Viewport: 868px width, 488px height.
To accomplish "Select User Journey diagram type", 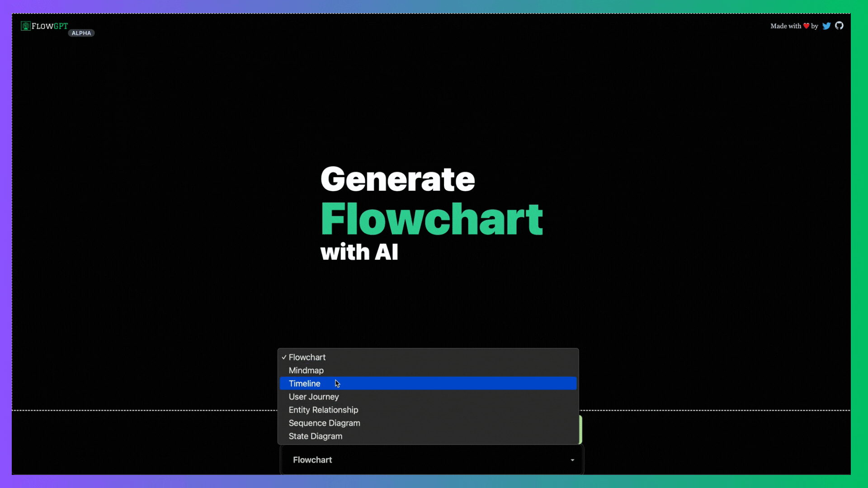I will (314, 396).
